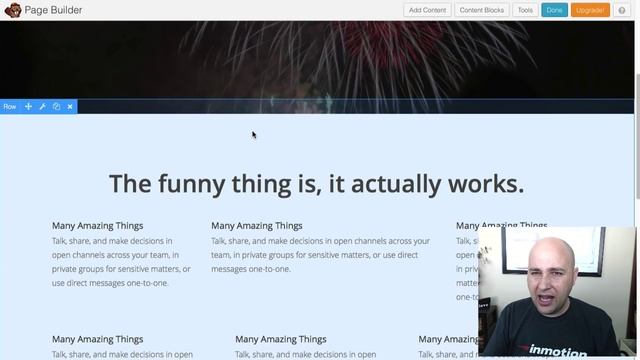The height and width of the screenshot is (360, 640).
Task: Click the orange Upgrade! button
Action: pos(590,10)
